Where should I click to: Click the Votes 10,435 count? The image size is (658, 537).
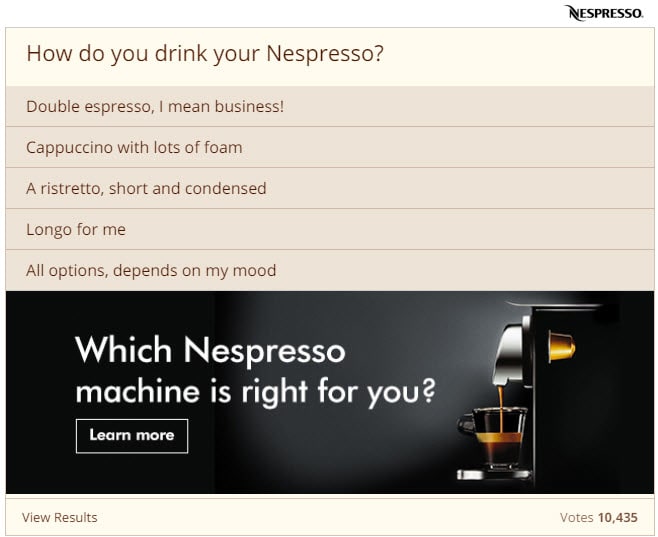point(598,517)
